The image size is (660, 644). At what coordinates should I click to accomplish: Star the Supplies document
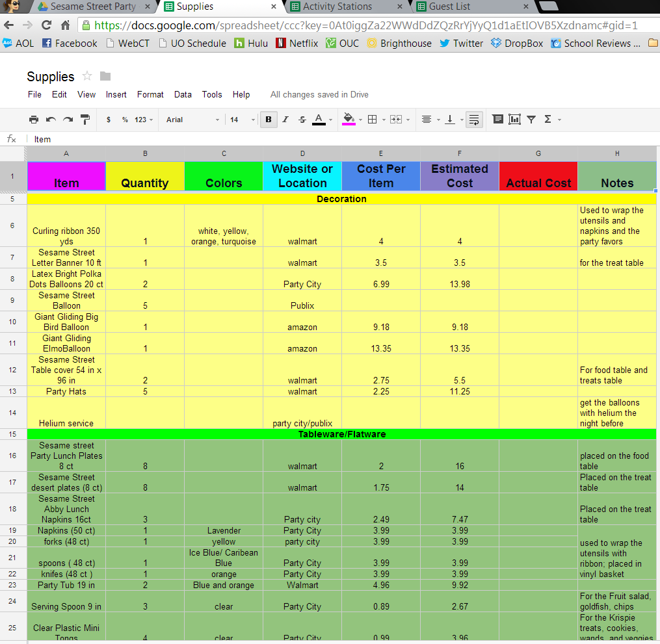(87, 76)
